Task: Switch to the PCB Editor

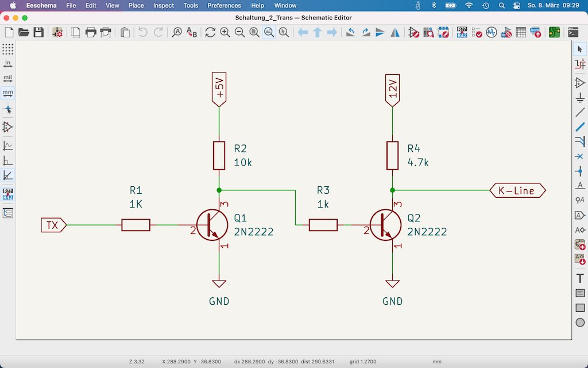Action: tap(554, 33)
